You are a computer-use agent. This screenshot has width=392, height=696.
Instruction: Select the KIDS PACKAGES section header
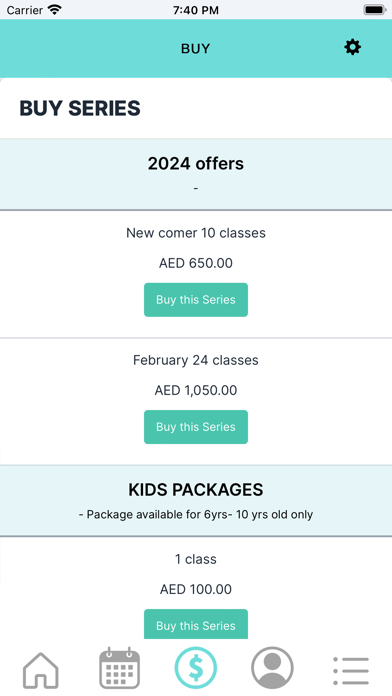[x=196, y=501]
